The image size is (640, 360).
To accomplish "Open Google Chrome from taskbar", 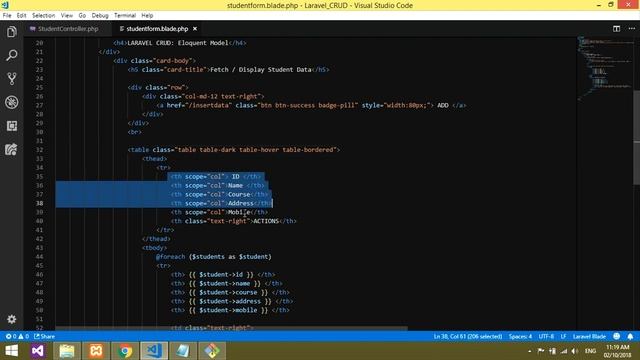I will tap(125, 351).
